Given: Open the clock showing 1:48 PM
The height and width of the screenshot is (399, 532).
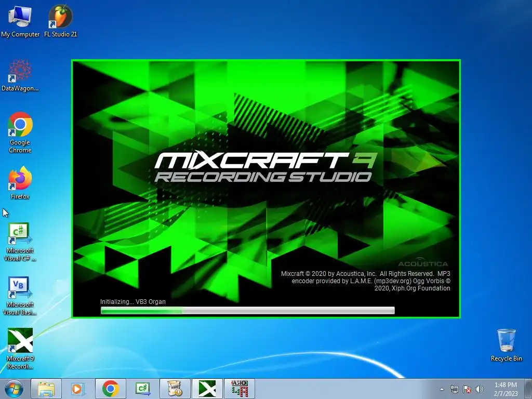Looking at the screenshot, I should point(506,389).
